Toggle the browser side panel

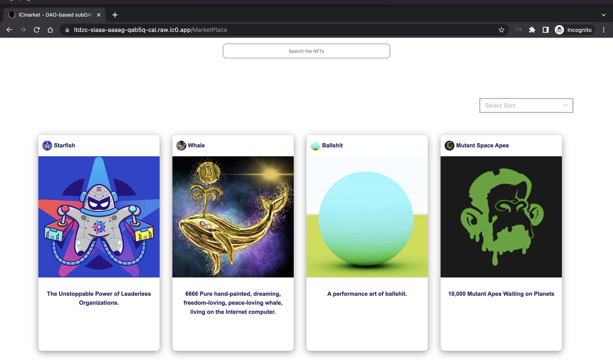point(546,30)
